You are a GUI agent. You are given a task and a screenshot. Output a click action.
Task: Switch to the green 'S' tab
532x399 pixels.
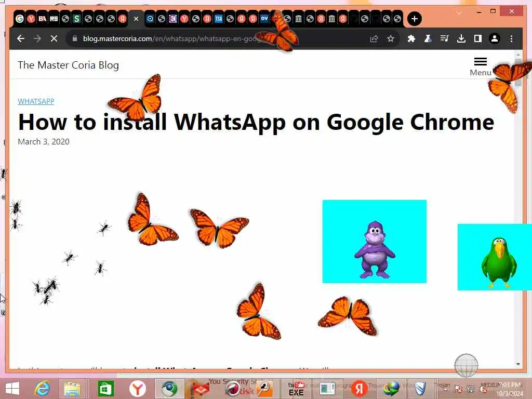point(77,19)
